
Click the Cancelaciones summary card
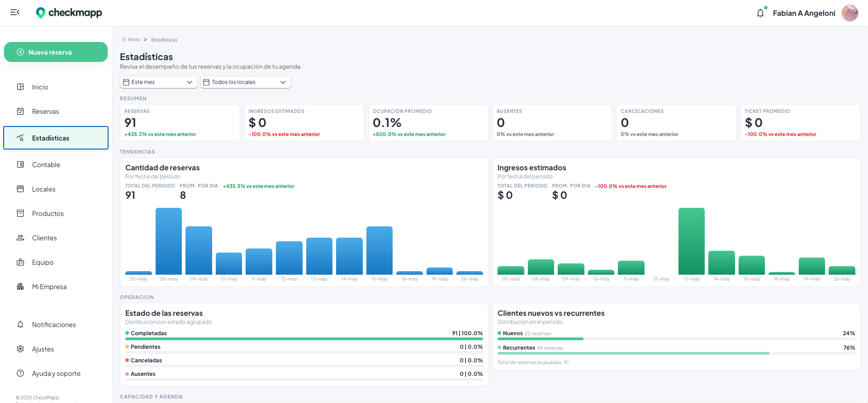[x=676, y=122]
